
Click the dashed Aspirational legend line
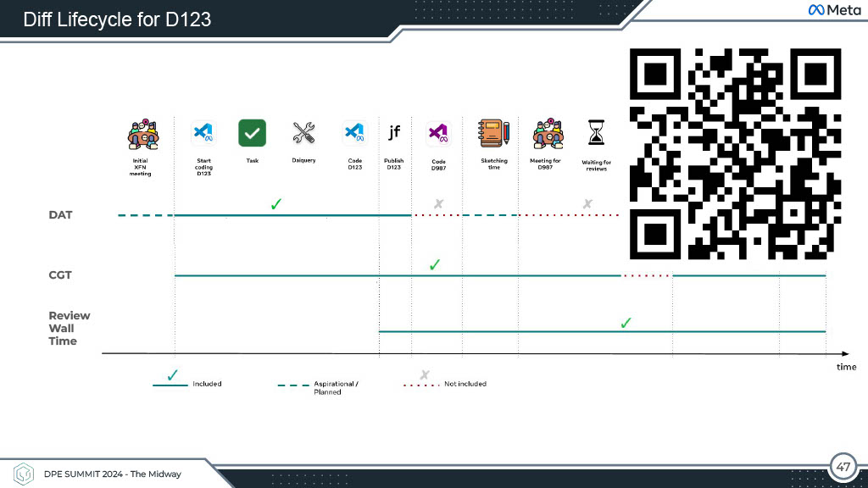coord(293,385)
